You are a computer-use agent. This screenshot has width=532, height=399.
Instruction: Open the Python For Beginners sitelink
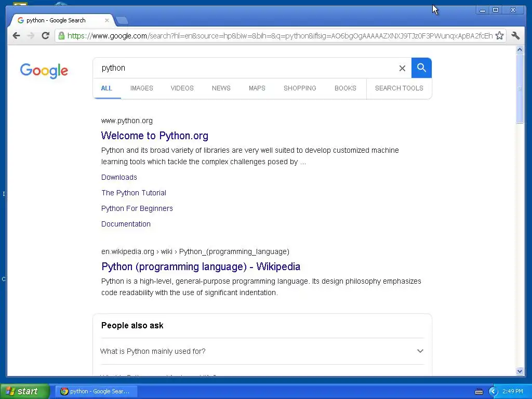click(137, 209)
